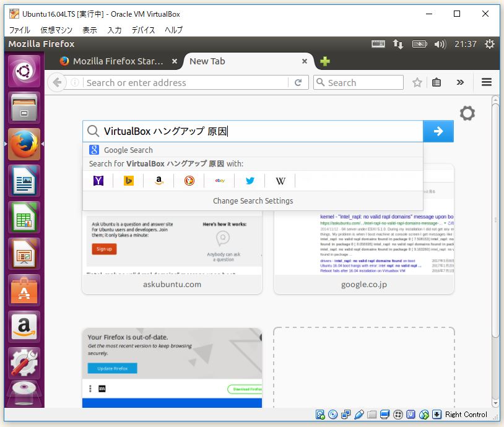Screen dimensions: 504x427
Task: Click the Firefox launcher icon
Action: [x=24, y=144]
